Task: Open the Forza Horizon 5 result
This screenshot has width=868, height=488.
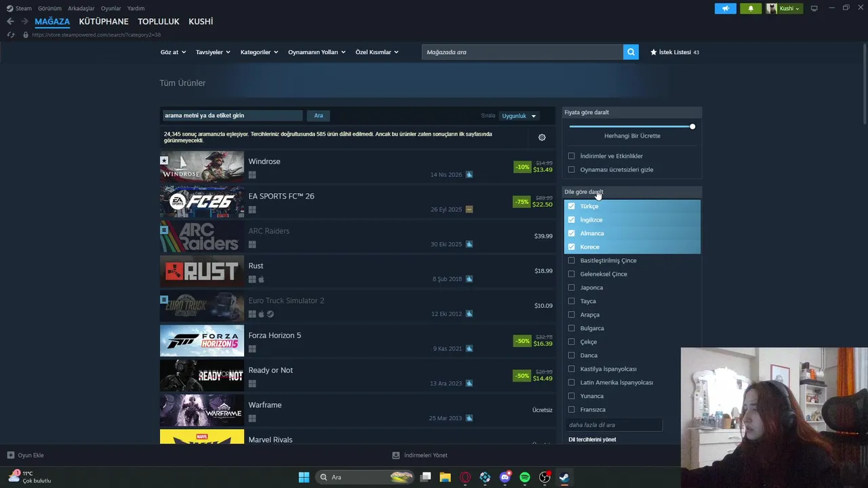Action: click(x=357, y=340)
